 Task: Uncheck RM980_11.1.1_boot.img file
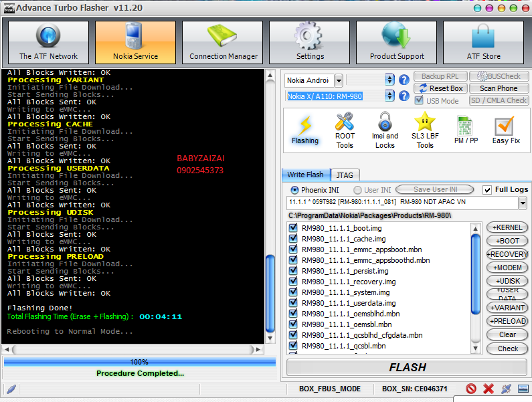click(293, 227)
